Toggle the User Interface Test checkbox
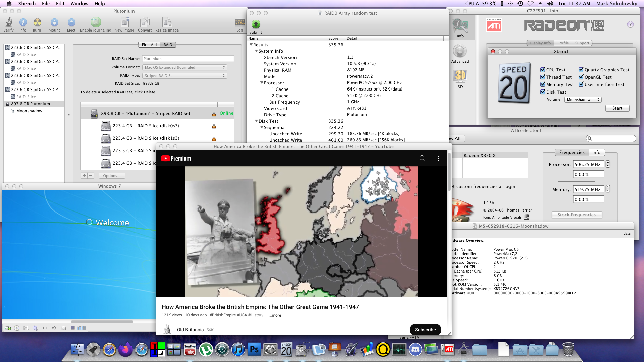This screenshot has width=644, height=362. point(581,84)
